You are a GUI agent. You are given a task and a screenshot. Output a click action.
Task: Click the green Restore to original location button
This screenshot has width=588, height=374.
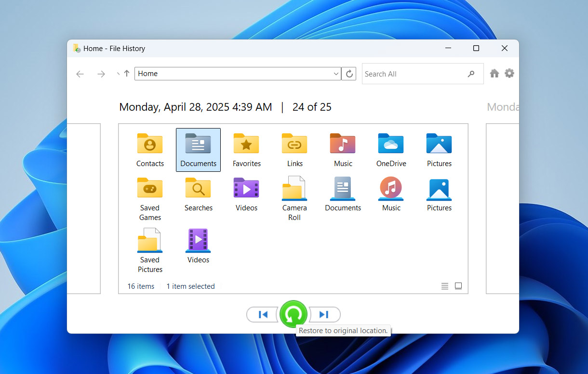coord(294,314)
